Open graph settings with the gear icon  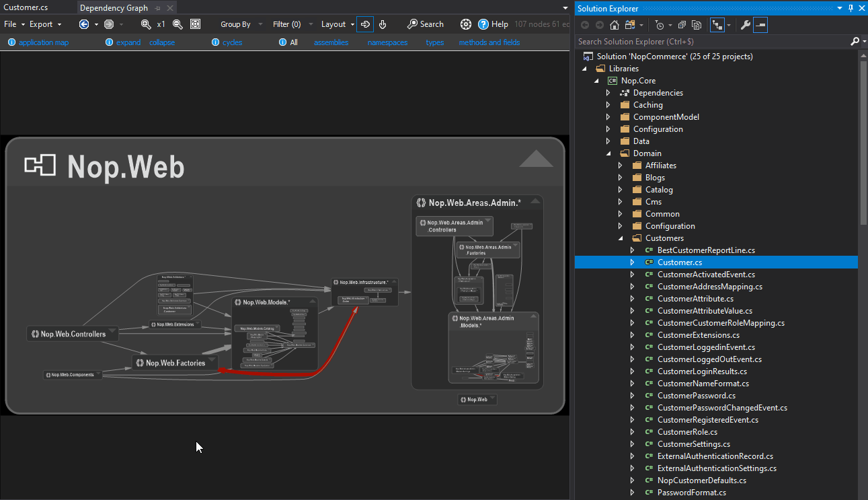pos(466,24)
